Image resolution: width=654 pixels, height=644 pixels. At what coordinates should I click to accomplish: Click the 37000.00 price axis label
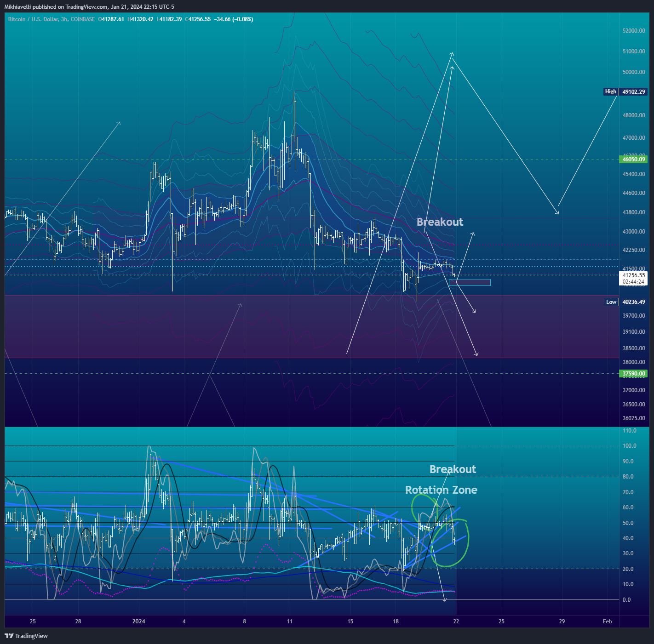634,390
